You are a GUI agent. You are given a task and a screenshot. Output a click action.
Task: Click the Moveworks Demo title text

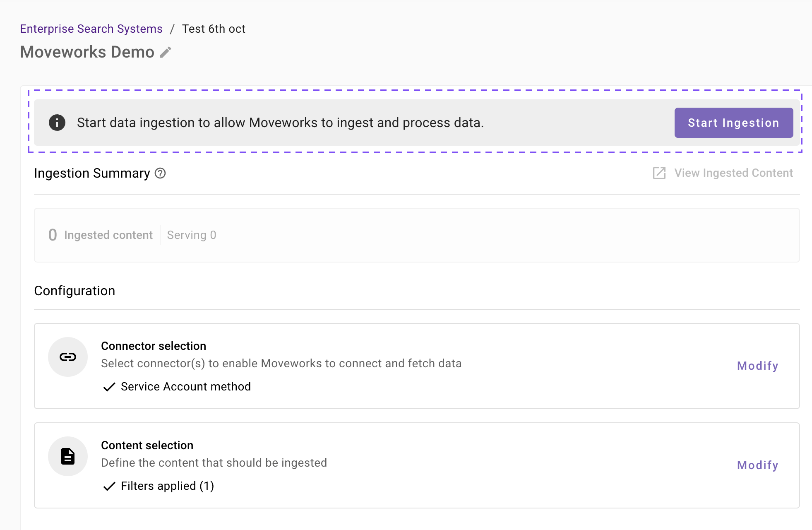click(x=87, y=52)
